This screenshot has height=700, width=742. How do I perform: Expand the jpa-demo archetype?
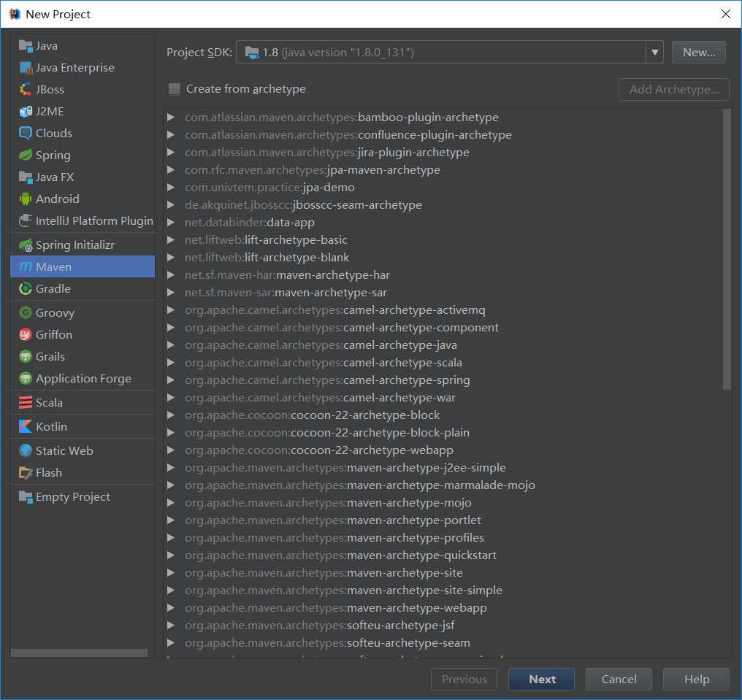click(171, 188)
